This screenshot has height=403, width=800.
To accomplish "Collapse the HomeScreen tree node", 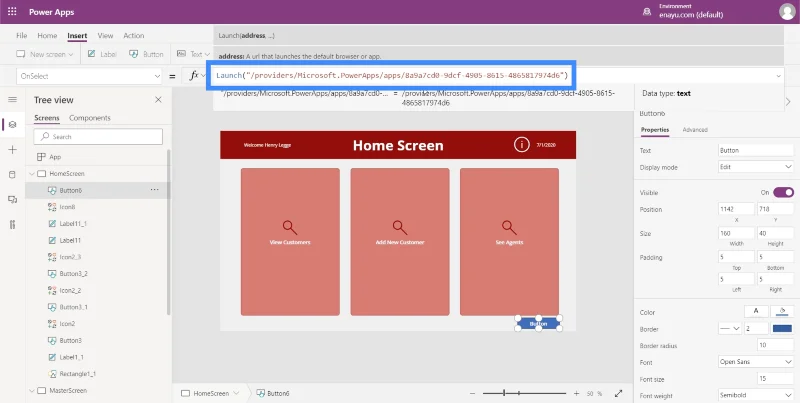I will click(x=32, y=173).
